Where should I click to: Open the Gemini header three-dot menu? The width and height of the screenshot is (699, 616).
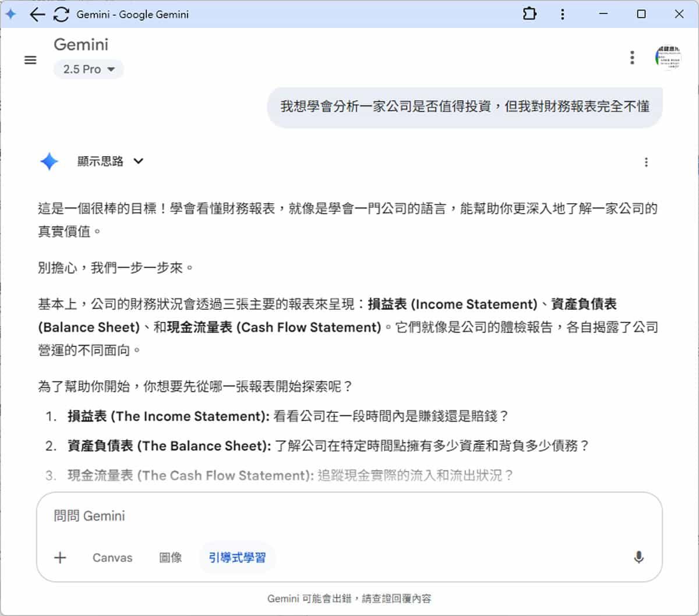(x=632, y=58)
